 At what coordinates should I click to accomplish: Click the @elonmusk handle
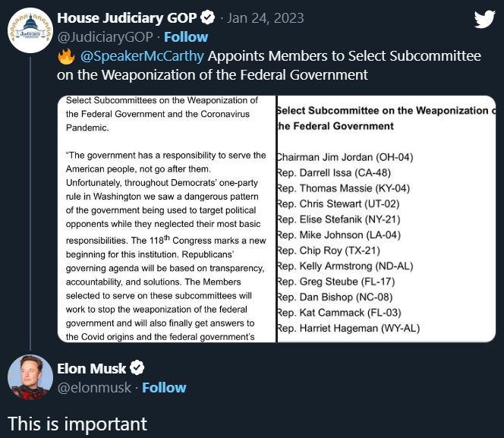click(x=95, y=387)
